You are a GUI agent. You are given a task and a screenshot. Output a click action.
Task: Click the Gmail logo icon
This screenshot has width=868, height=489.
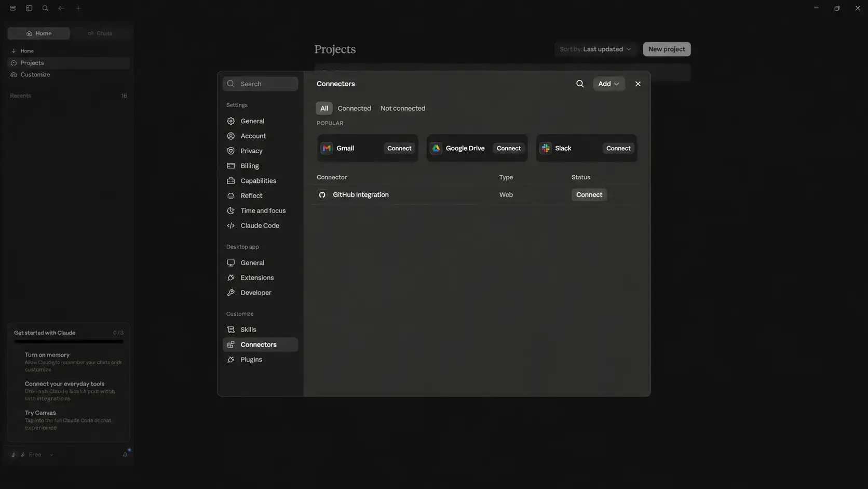(327, 148)
